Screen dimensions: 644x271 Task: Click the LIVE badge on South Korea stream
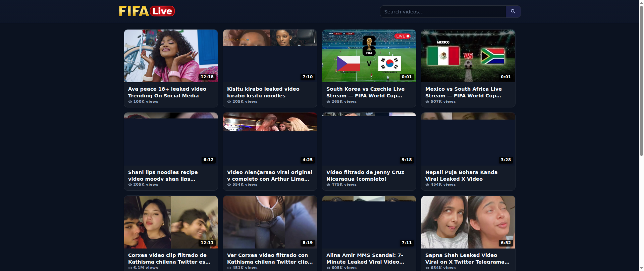click(402, 36)
